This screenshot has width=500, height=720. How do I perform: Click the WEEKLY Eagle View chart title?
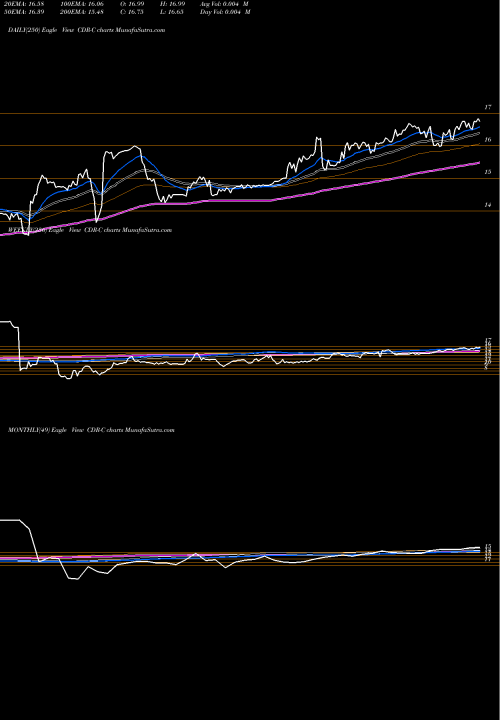coord(90,230)
